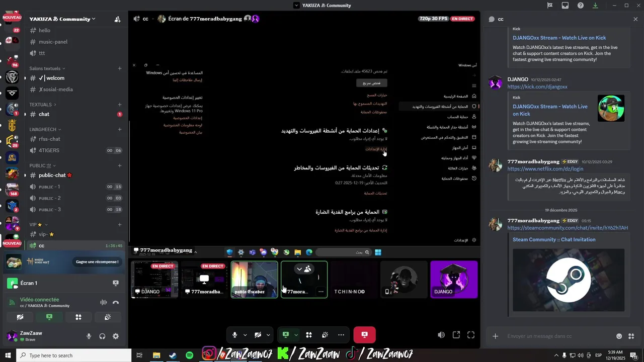Toggle camera in the call control bar
Screen dimensions: 644x362
(258, 335)
